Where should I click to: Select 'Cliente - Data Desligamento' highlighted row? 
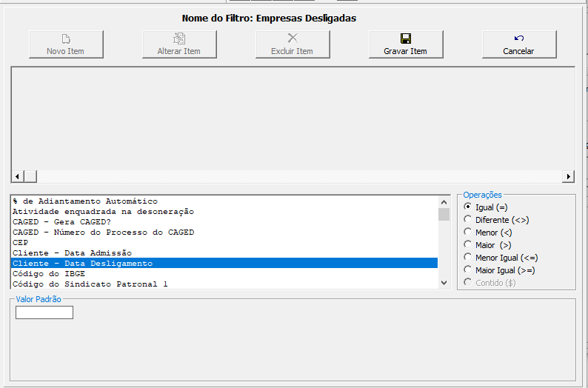(x=224, y=263)
